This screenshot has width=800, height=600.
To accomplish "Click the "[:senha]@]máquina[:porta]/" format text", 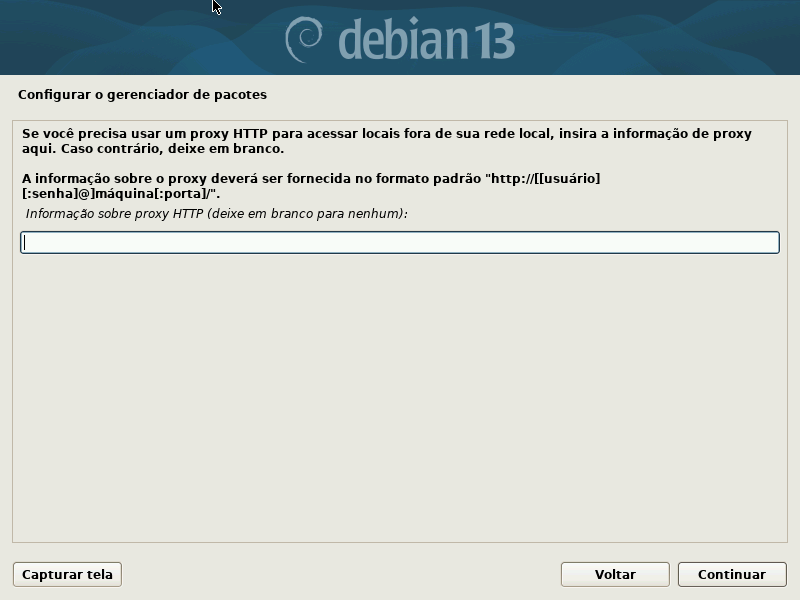I will tap(121, 194).
